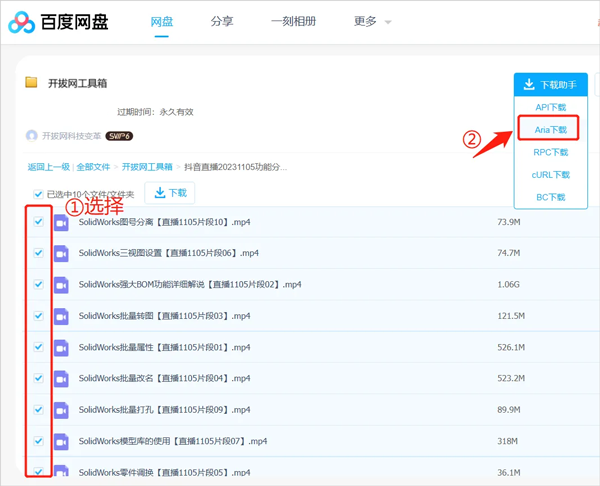
Task: Uncheck SolidWorks强大BOM功能 片段02 checkbox
Action: point(39,284)
